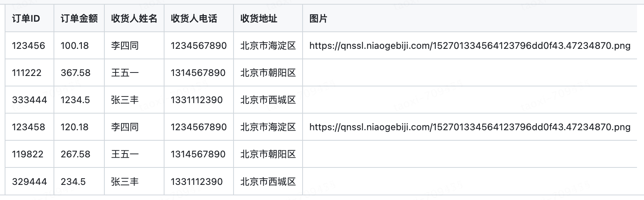Select the amount cell 267.58

pos(76,154)
